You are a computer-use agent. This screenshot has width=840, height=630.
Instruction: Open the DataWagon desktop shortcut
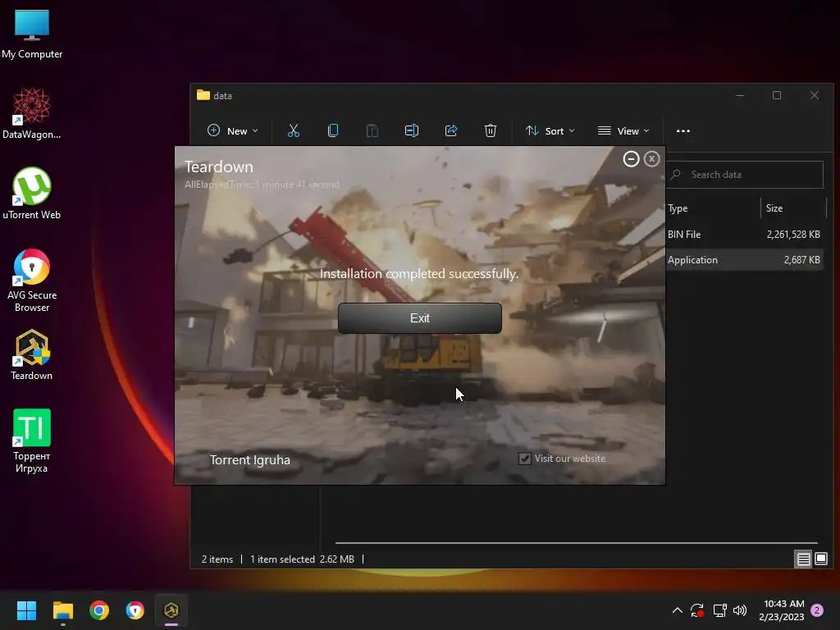pos(32,113)
